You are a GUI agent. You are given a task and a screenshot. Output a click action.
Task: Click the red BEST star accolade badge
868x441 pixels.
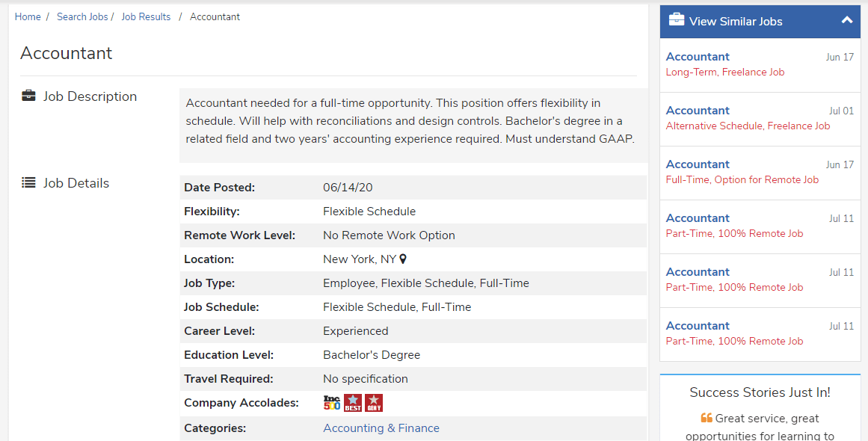[353, 403]
